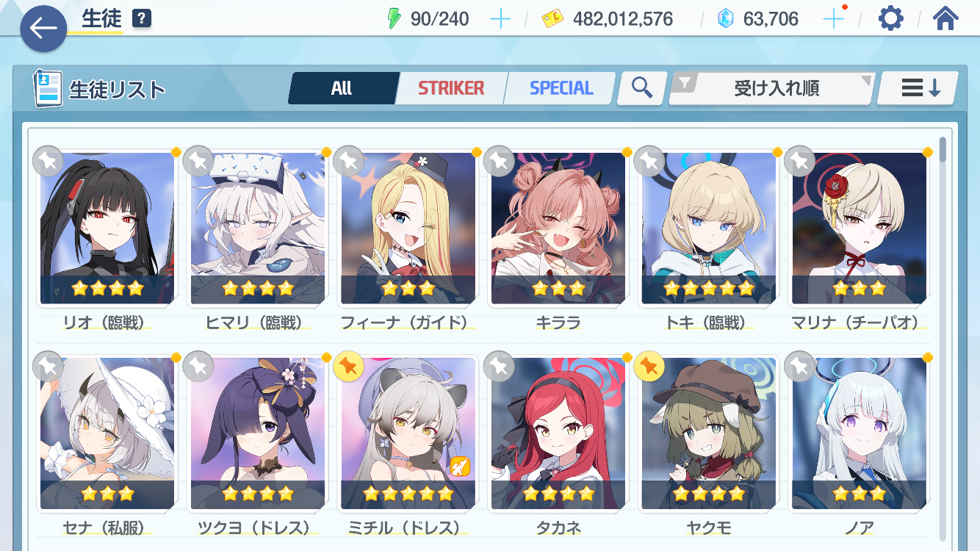Return to the home screen icon
The image size is (980, 551).
[945, 18]
